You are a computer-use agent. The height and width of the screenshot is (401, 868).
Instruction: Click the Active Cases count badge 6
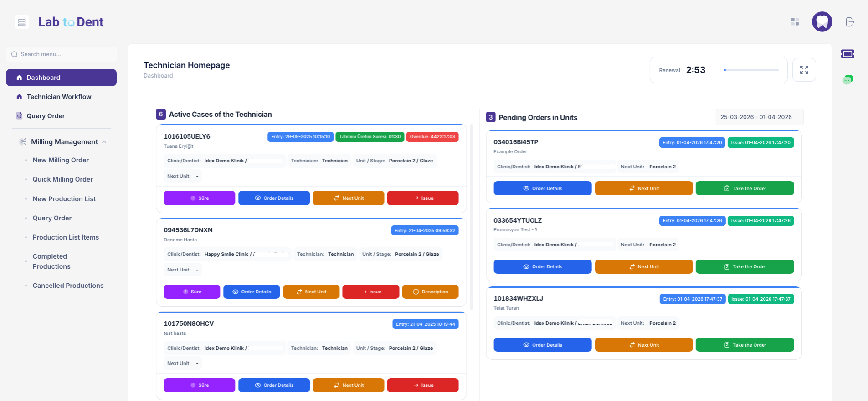click(x=161, y=114)
